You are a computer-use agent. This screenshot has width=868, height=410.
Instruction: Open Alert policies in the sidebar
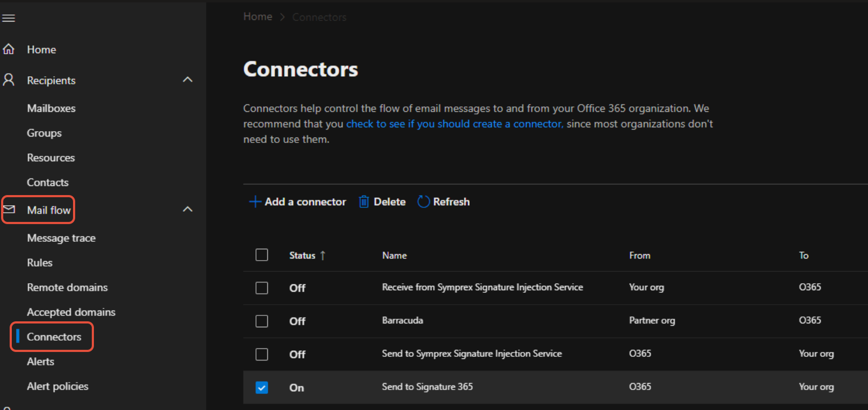(x=58, y=386)
